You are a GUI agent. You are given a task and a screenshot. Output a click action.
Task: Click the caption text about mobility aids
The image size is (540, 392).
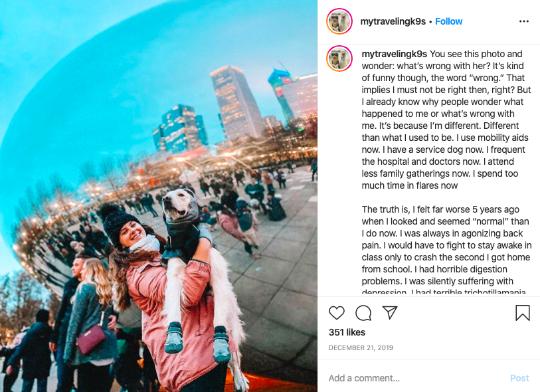(445, 138)
